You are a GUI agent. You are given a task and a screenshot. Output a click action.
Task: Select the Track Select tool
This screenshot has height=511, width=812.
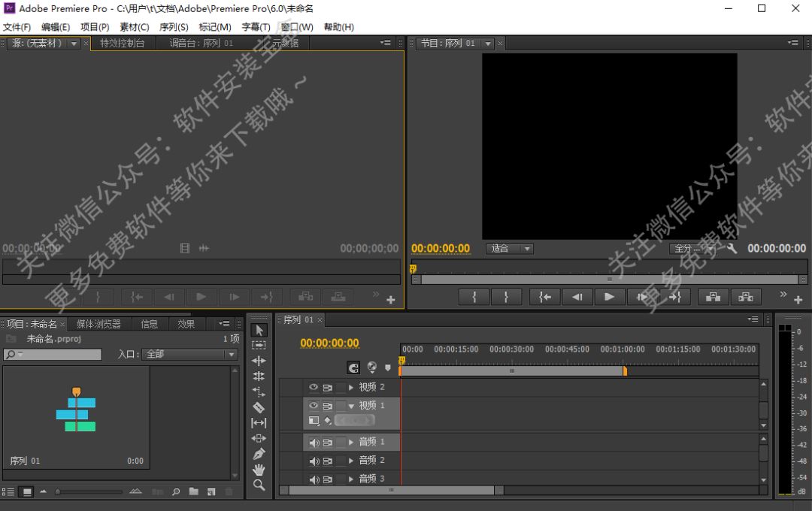coord(259,345)
